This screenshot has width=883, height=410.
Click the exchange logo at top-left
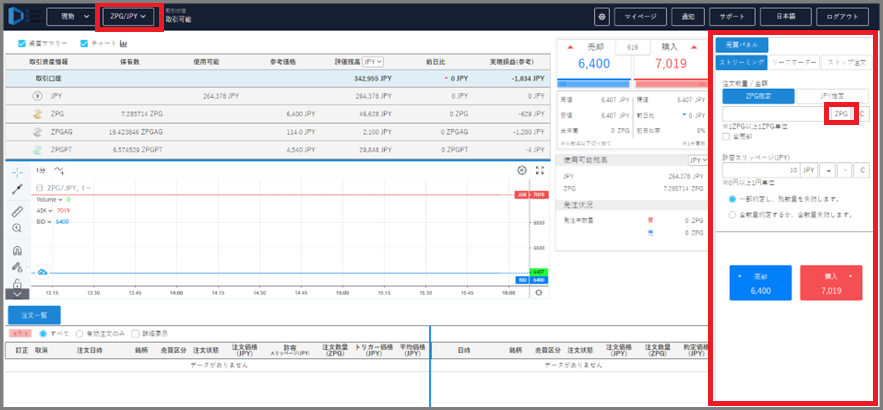[18, 16]
